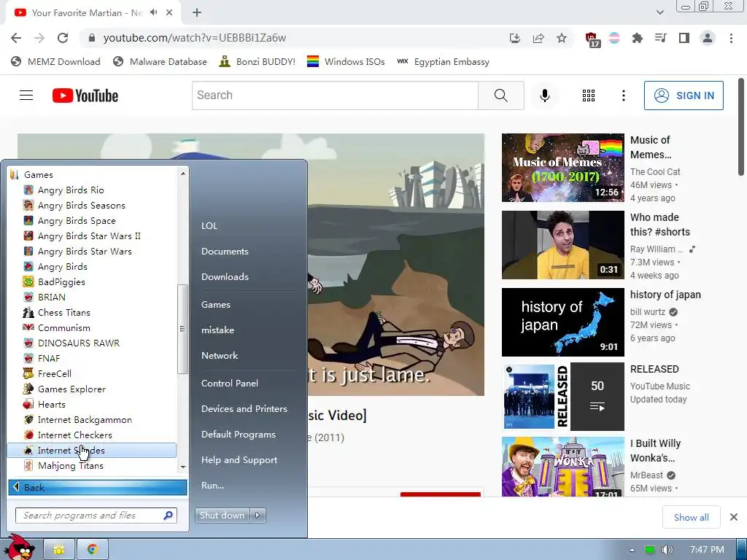Click Show all in downloads bar
Screen dimensions: 747x560
pyautogui.click(x=691, y=517)
